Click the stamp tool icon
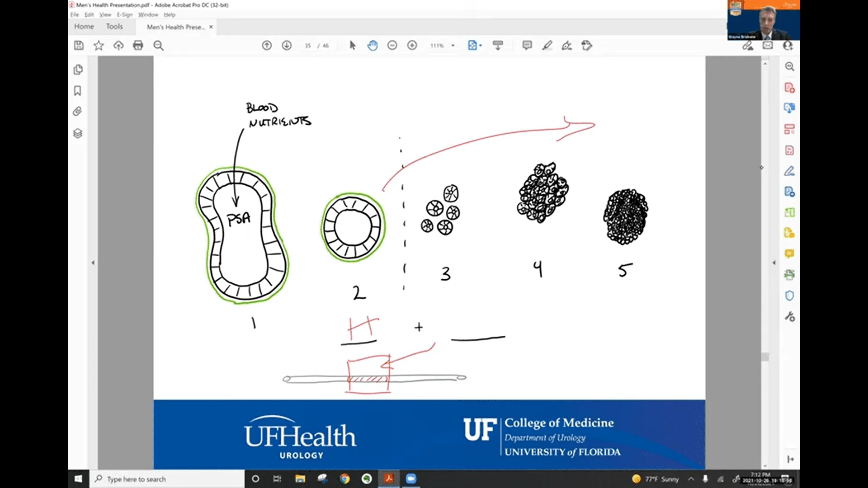Image resolution: width=868 pixels, height=488 pixels. click(x=587, y=45)
